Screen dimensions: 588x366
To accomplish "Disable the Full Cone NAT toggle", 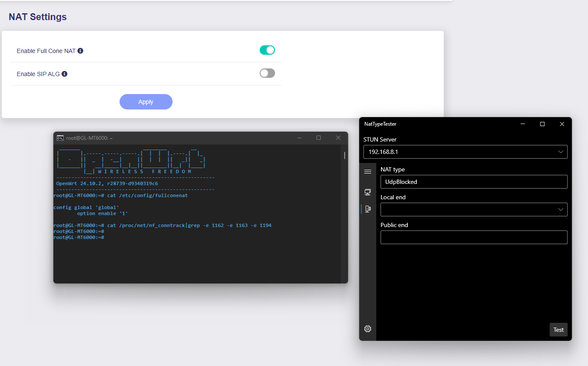I will pos(267,50).
